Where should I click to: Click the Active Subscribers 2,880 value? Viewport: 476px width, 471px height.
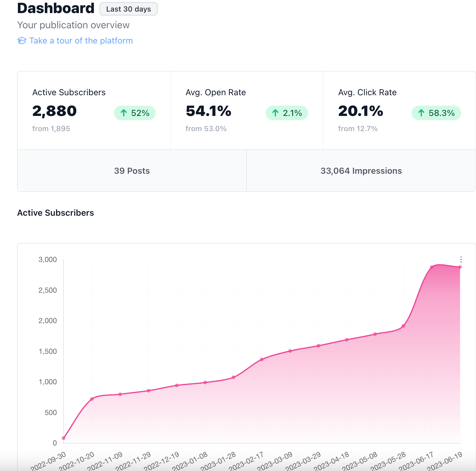click(x=54, y=111)
